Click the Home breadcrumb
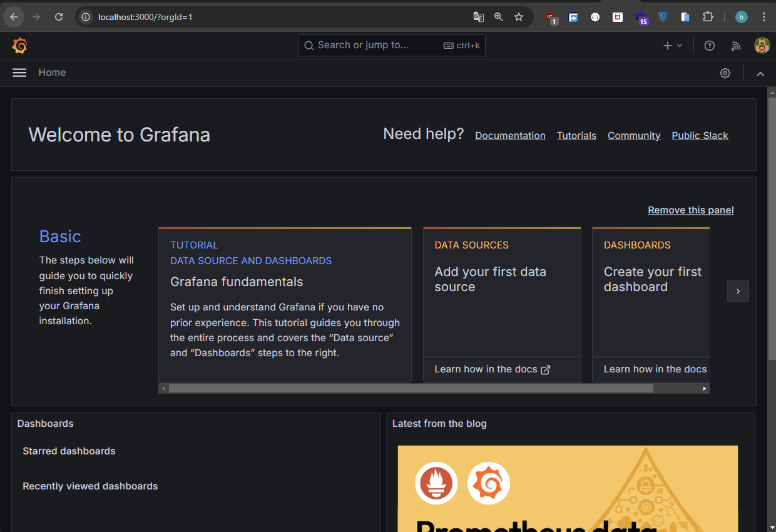This screenshot has width=776, height=532. [x=52, y=73]
